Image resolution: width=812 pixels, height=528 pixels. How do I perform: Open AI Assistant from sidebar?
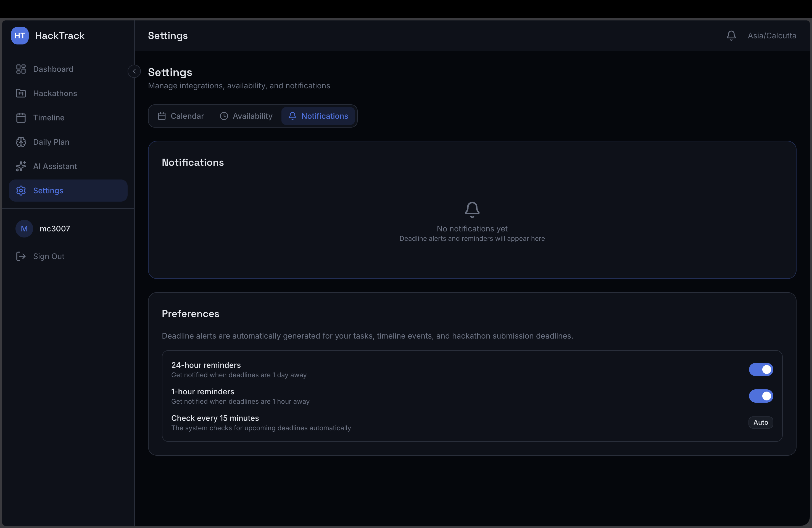pos(68,166)
